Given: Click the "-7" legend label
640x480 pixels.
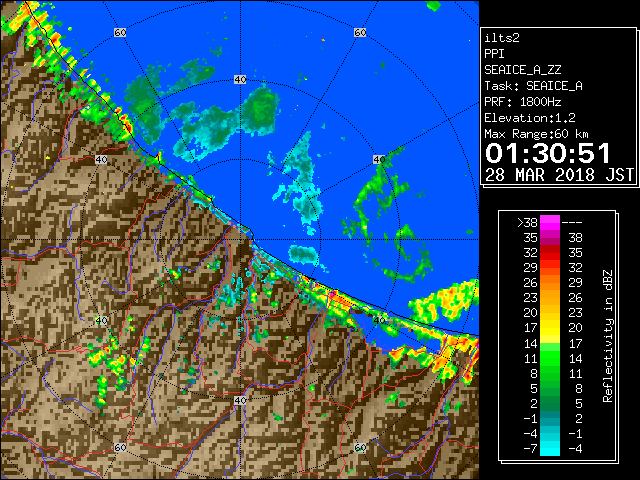Looking at the screenshot, I should (x=530, y=449).
